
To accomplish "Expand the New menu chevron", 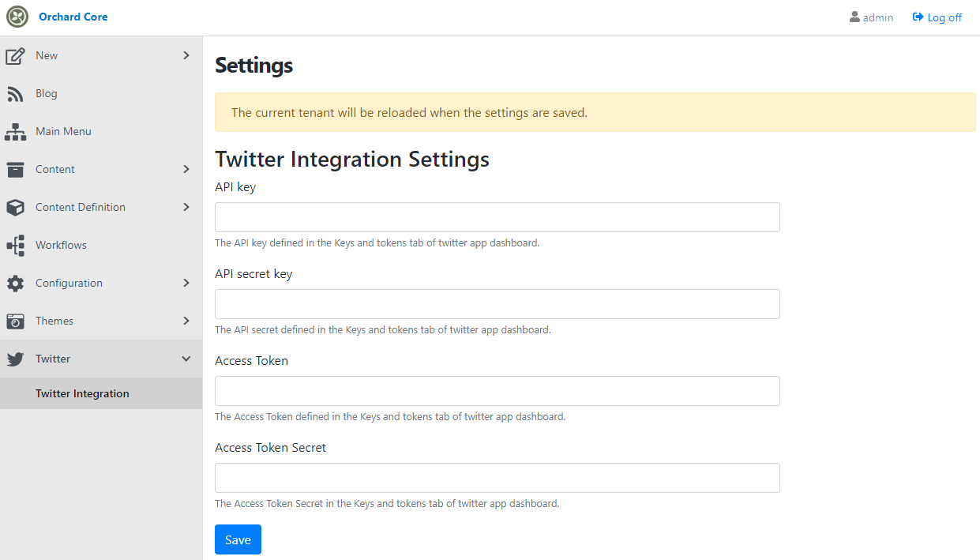I will coord(186,55).
